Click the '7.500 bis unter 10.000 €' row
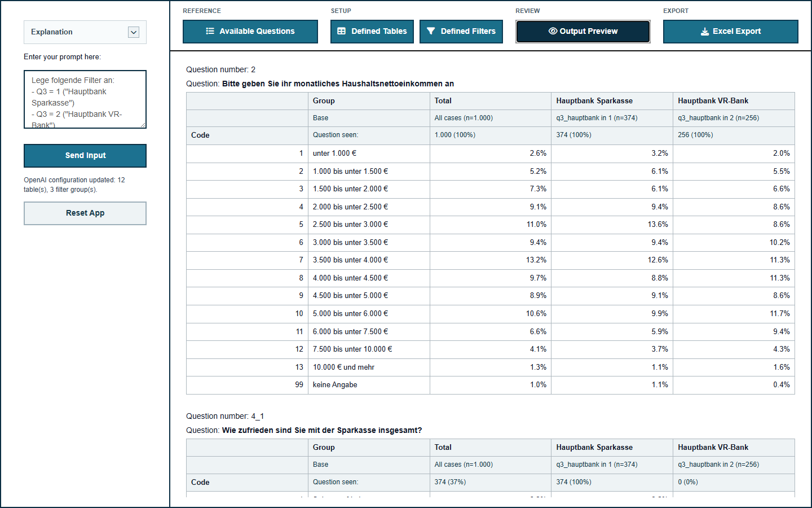The width and height of the screenshot is (812, 508). click(x=490, y=349)
